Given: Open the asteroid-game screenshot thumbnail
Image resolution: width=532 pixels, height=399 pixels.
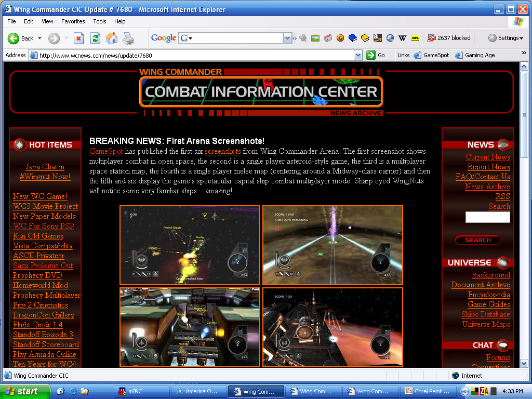Looking at the screenshot, I should tap(332, 245).
